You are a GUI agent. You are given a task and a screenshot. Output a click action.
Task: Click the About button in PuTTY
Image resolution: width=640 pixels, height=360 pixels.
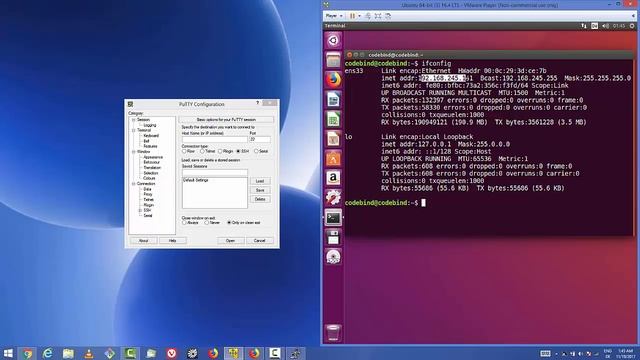pos(143,241)
